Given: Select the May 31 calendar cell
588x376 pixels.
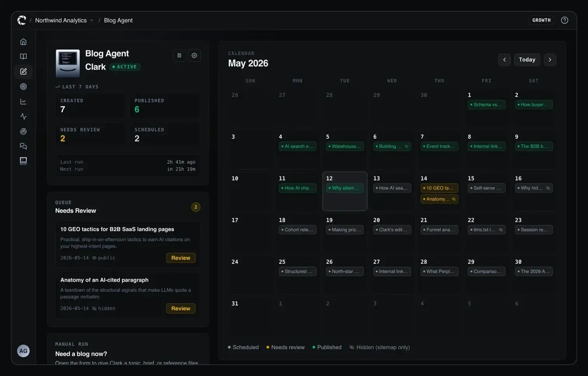Looking at the screenshot, I should 251,317.
